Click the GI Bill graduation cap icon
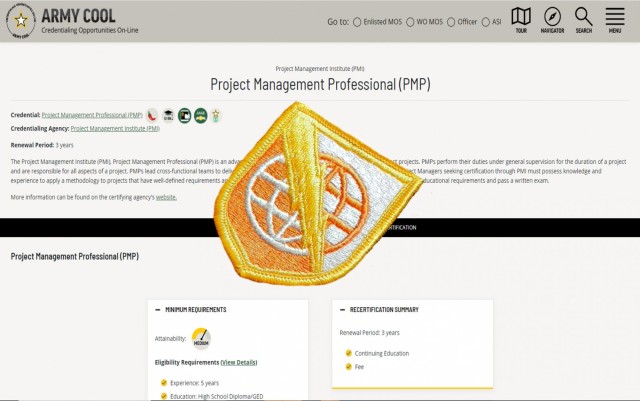Viewport: 640px width, 401px height. pos(168,116)
